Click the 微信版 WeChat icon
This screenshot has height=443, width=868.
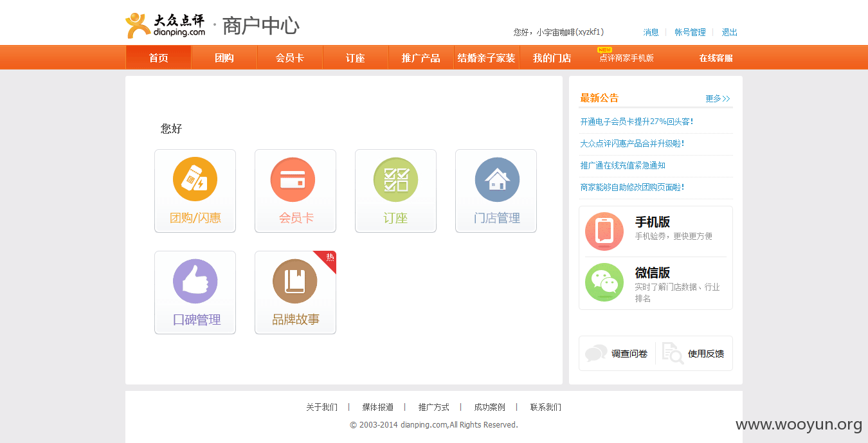pyautogui.click(x=604, y=282)
